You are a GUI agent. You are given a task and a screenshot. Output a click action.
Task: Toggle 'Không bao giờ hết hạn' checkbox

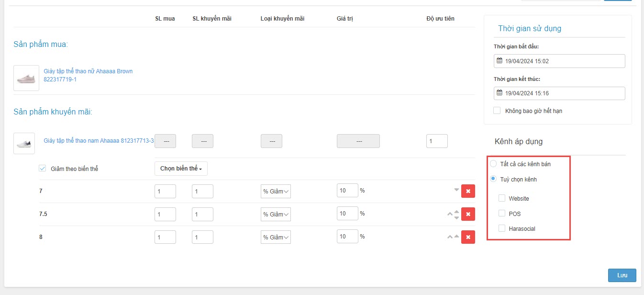coord(497,111)
